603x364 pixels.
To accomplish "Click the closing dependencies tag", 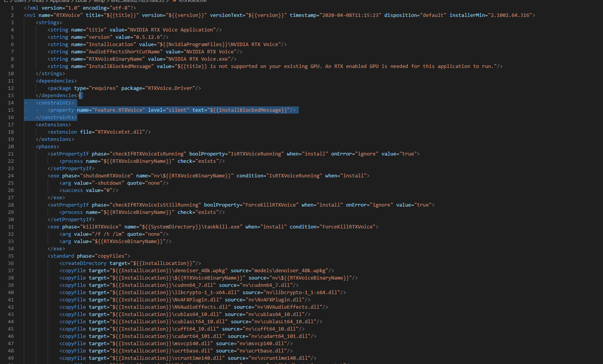I will tap(58, 95).
